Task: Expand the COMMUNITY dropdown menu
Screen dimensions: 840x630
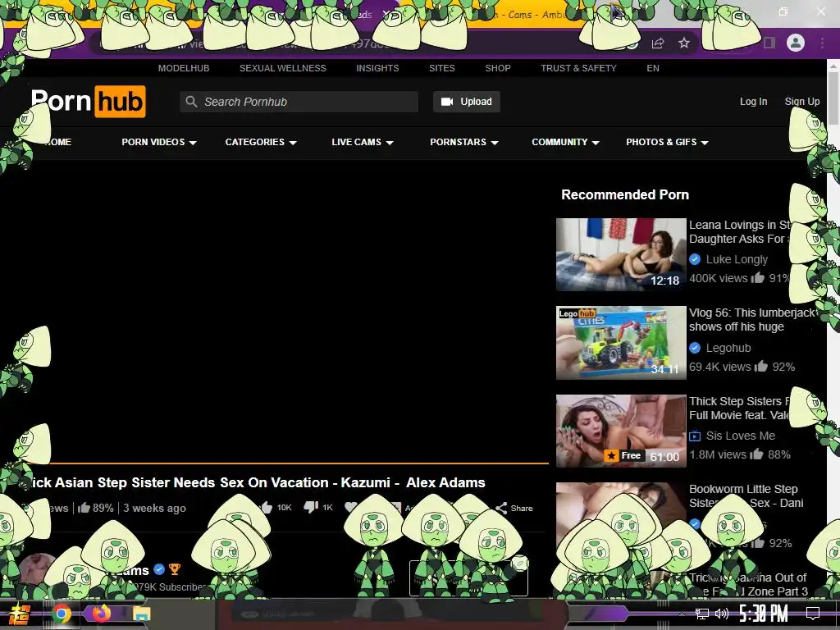Action: pos(566,142)
